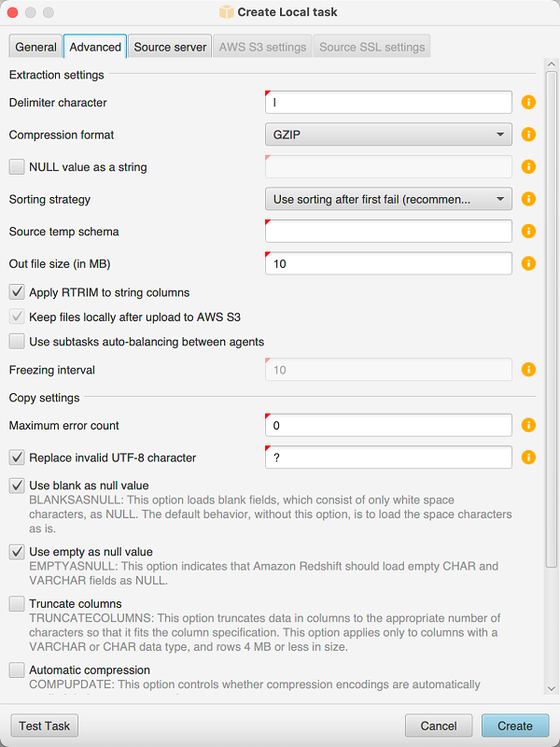This screenshot has height=747, width=560.
Task: Show info for NULL value as a string
Action: click(528, 166)
